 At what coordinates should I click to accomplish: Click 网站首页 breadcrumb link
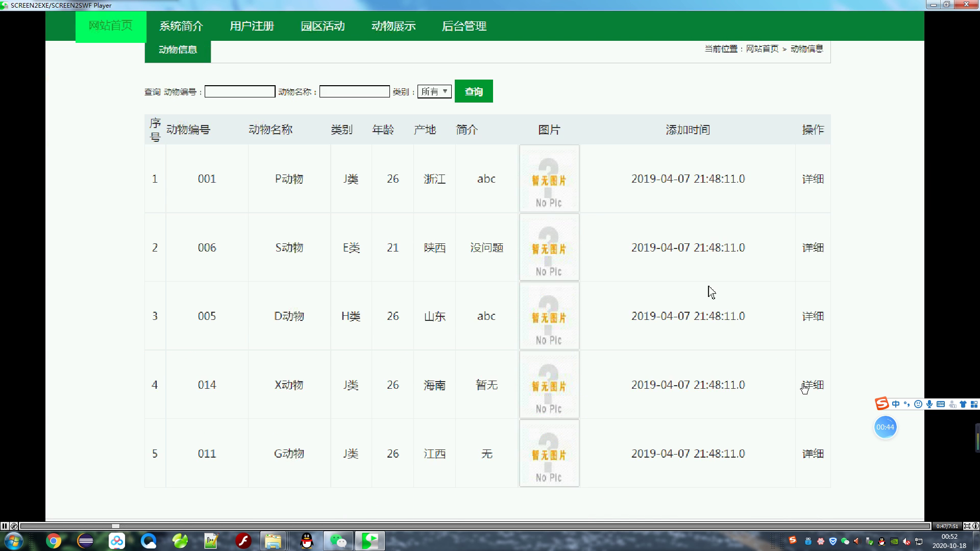click(x=762, y=49)
